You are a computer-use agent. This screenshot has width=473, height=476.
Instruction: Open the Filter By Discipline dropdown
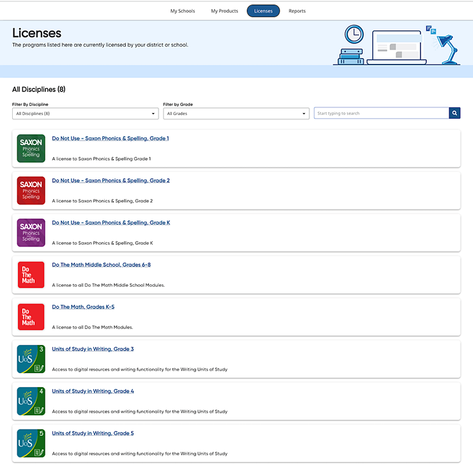tap(86, 114)
